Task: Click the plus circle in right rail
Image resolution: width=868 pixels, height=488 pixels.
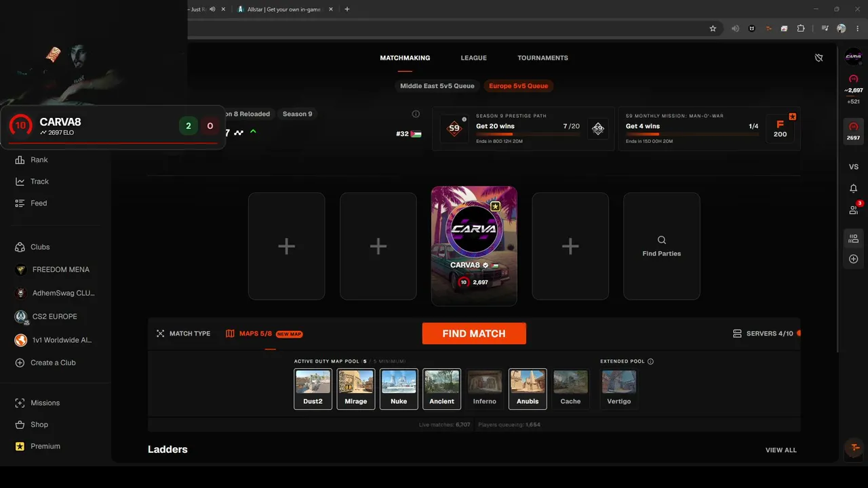Action: [854, 259]
